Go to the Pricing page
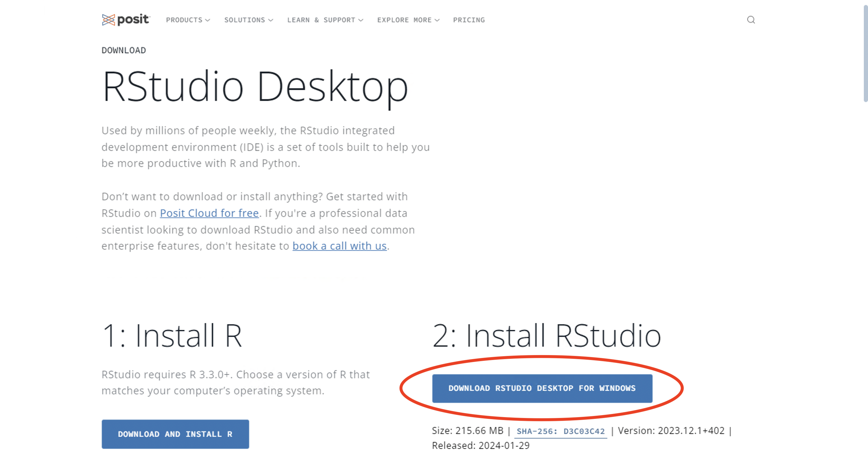The height and width of the screenshot is (451, 868). [x=469, y=20]
